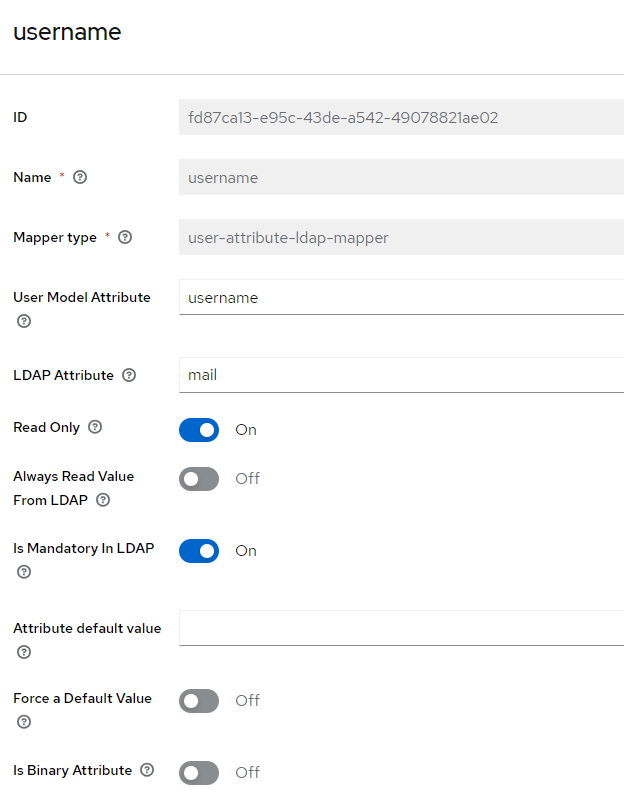
Task: Turn on Is Binary Attribute toggle
Action: pos(199,773)
